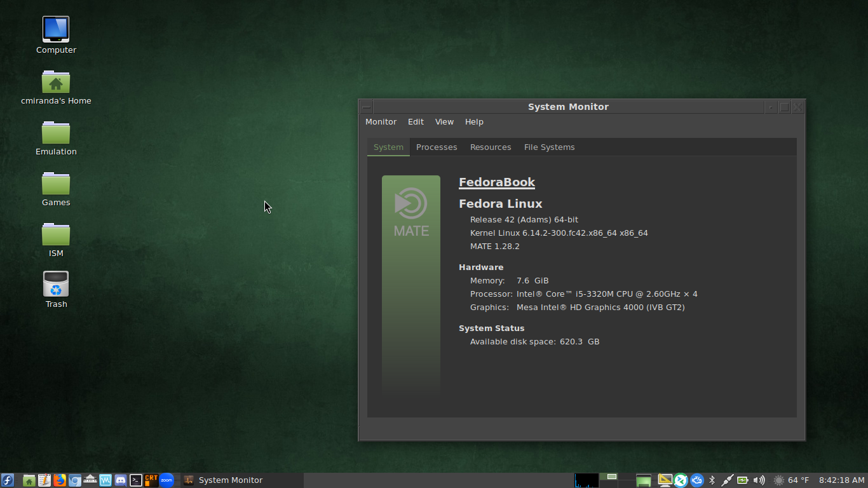Image resolution: width=868 pixels, height=488 pixels.
Task: Launch Chromium browser from the panel
Action: click(75, 480)
